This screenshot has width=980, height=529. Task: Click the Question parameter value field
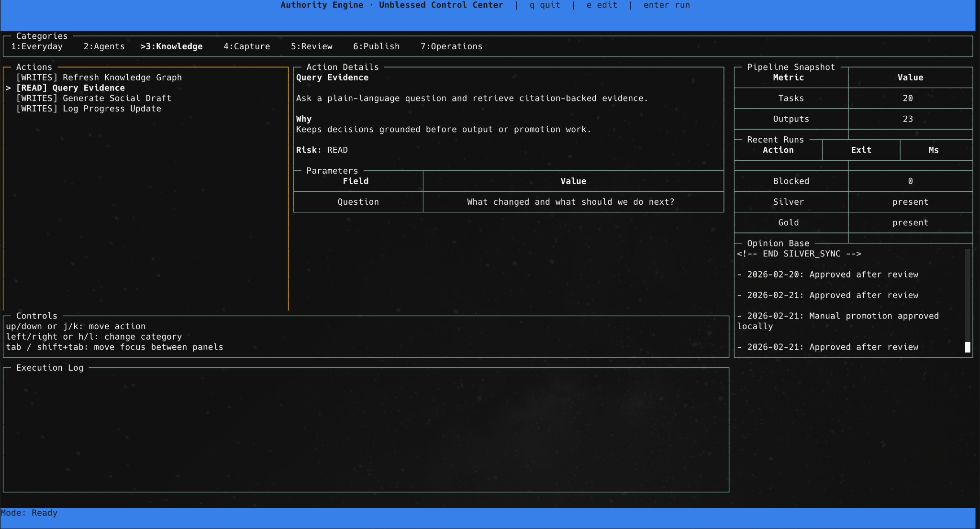tap(573, 202)
